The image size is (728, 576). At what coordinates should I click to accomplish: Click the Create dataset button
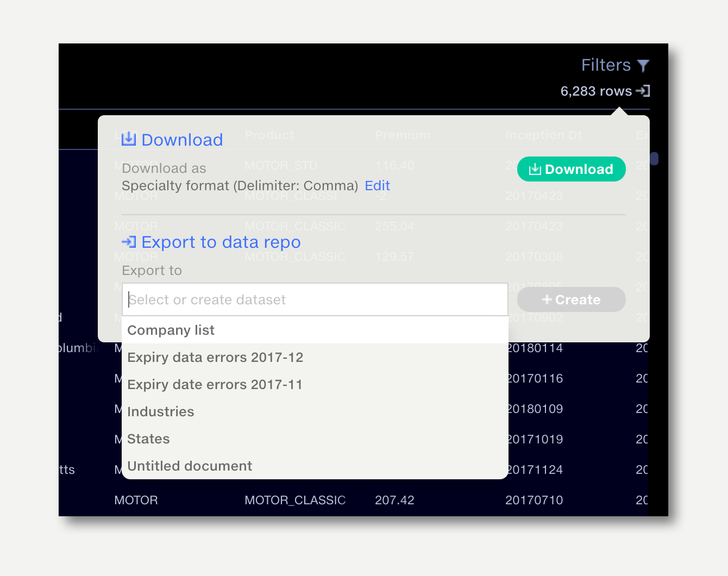click(x=572, y=299)
